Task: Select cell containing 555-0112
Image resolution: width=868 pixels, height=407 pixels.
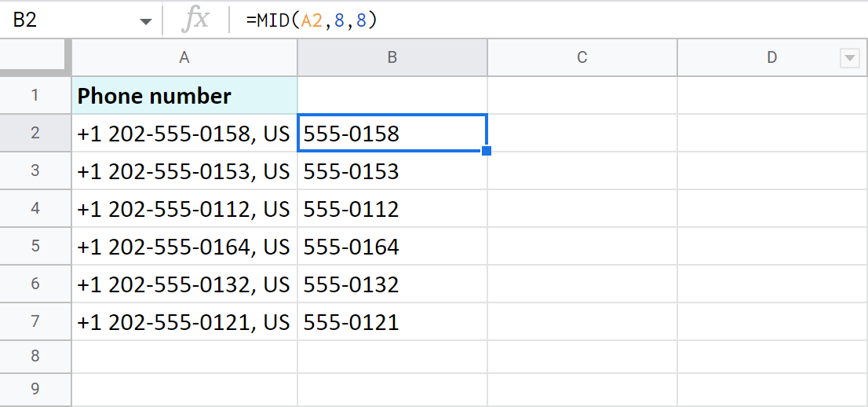Action: (x=392, y=209)
